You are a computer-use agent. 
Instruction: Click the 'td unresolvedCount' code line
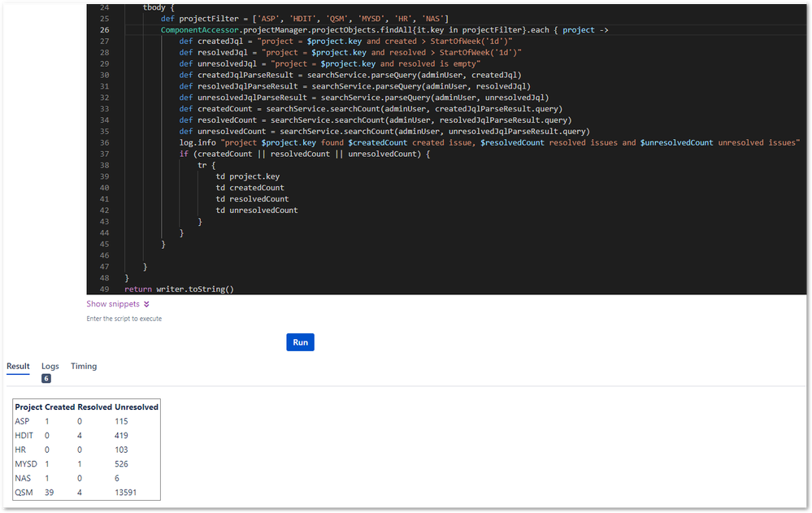(x=257, y=211)
